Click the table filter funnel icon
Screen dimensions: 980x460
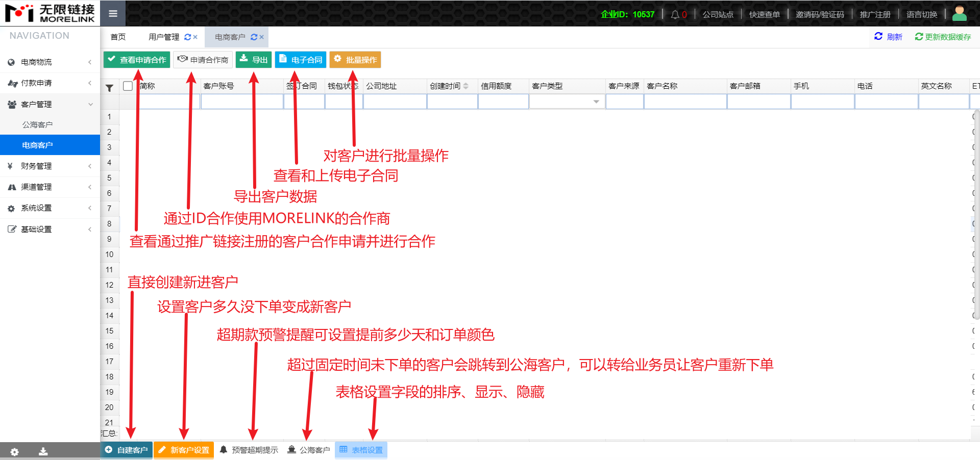coord(109,88)
